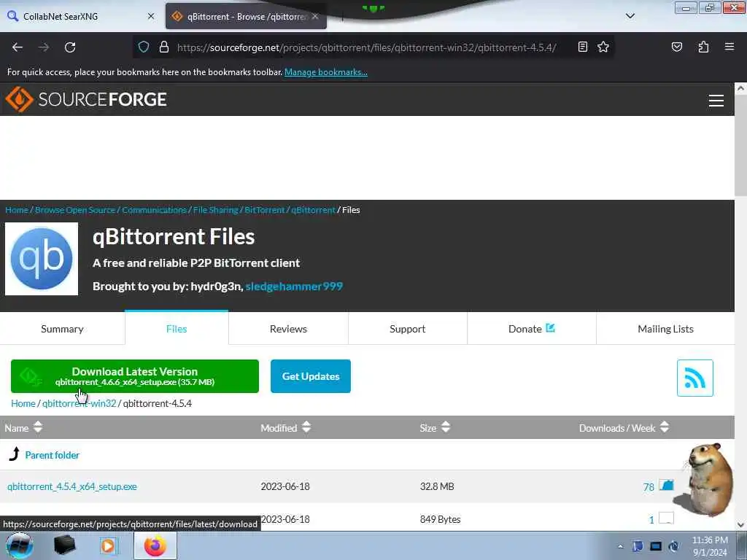
Task: Close the CollabNet SearXNG tab
Action: pos(151,16)
